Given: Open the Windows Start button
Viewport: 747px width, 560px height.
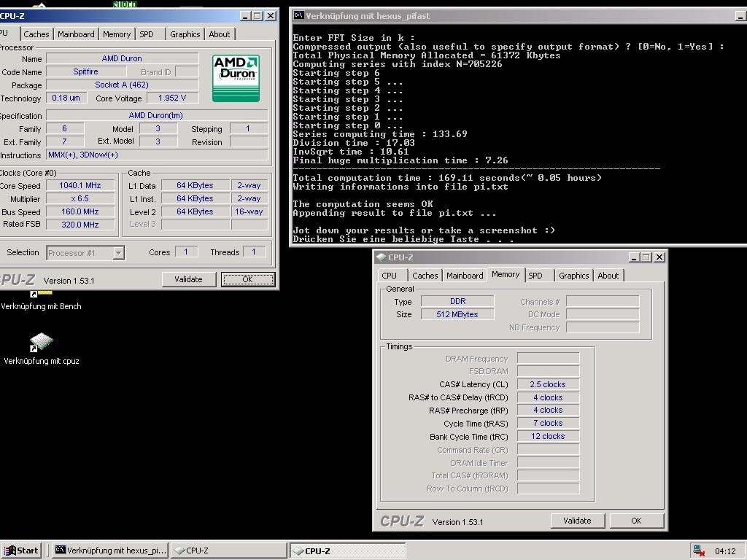Looking at the screenshot, I should 21,551.
